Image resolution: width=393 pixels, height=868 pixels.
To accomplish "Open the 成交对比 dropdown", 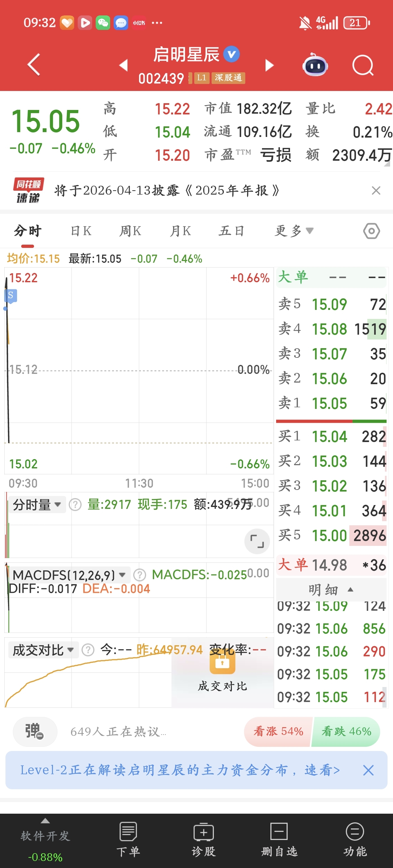I will point(43,650).
